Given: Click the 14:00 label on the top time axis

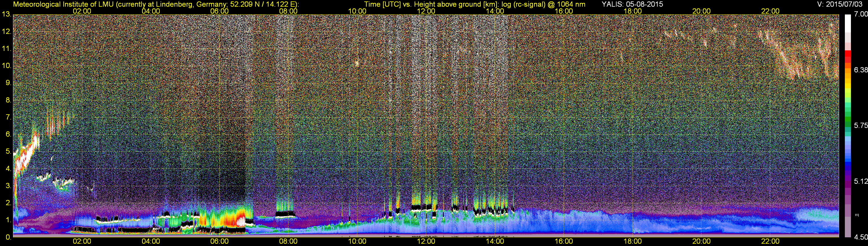Looking at the screenshot, I should pyautogui.click(x=495, y=11).
